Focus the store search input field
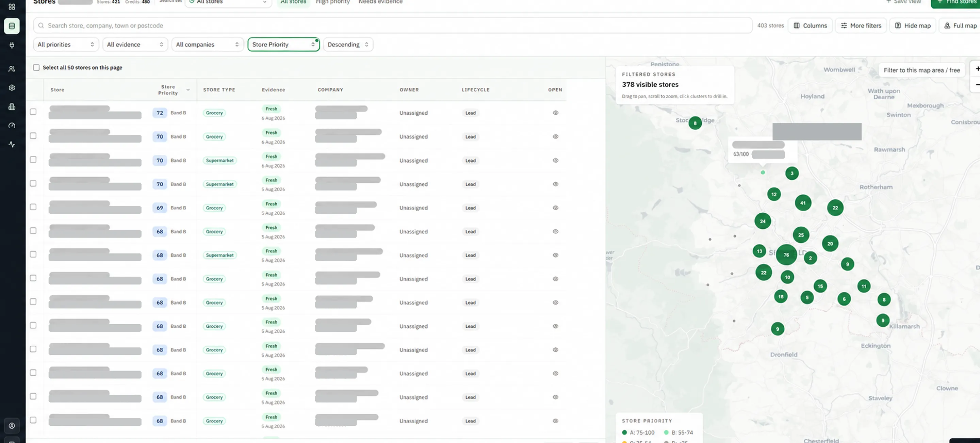 (393, 26)
